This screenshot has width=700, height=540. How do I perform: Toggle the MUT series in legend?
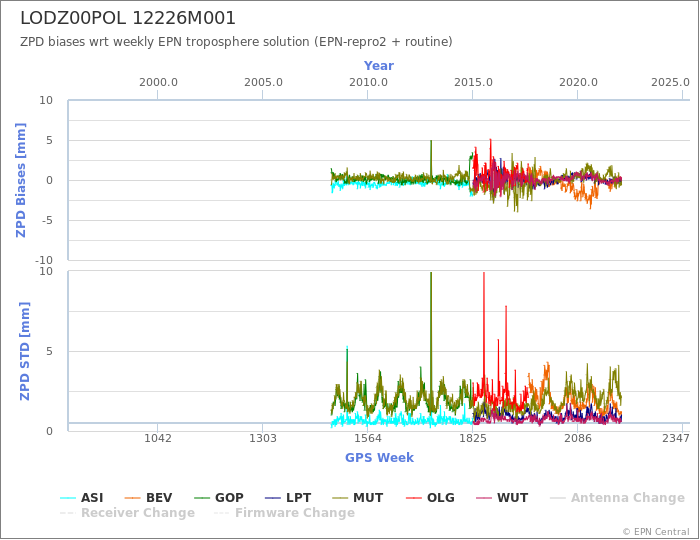pyautogui.click(x=358, y=498)
